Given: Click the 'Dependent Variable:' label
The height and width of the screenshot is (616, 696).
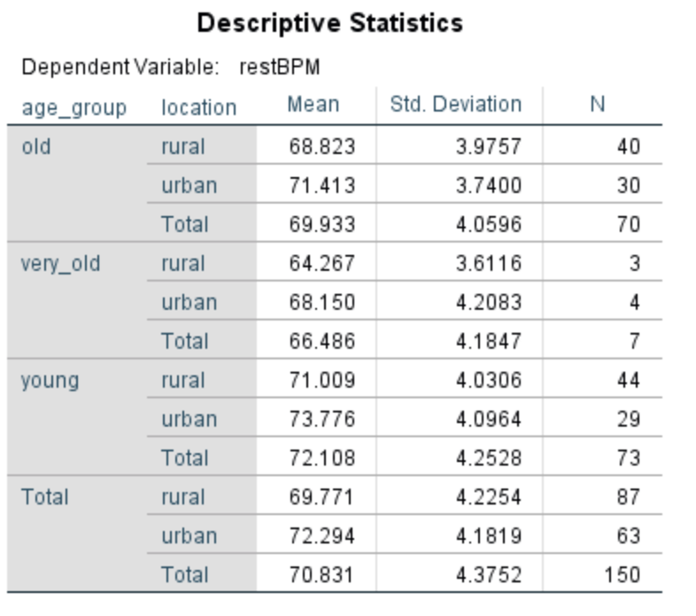Looking at the screenshot, I should click(x=120, y=67).
